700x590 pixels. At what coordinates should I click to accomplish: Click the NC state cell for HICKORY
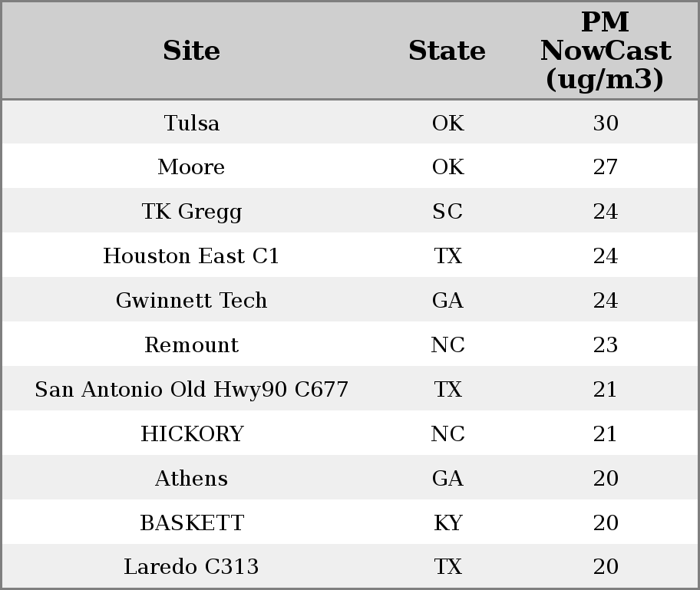[447, 433]
